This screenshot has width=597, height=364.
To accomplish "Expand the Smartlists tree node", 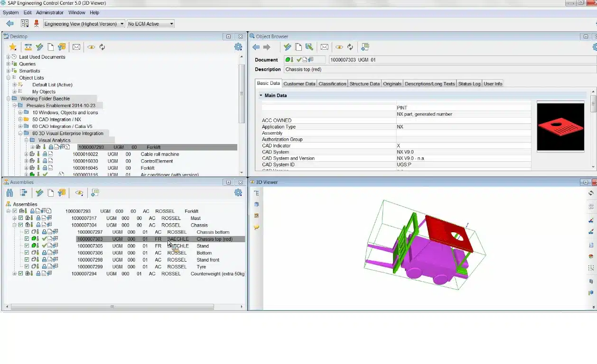I will tap(8, 71).
